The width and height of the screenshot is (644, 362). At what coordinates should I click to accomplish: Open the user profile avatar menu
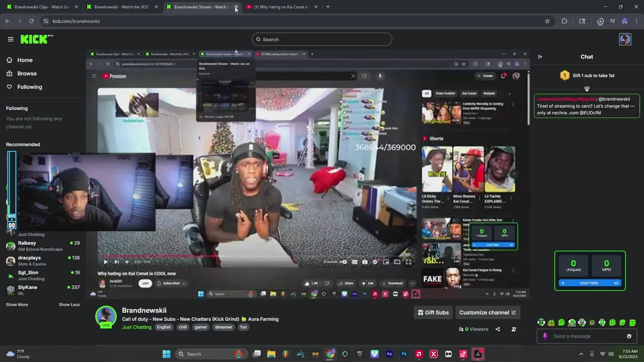pyautogui.click(x=625, y=39)
